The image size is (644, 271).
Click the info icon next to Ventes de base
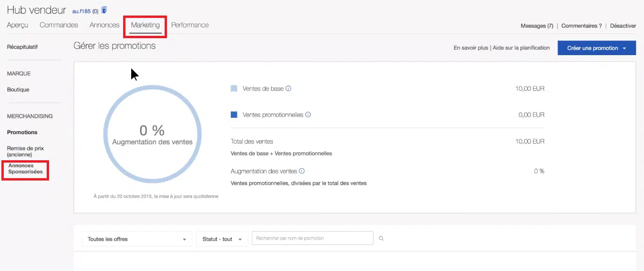click(288, 88)
